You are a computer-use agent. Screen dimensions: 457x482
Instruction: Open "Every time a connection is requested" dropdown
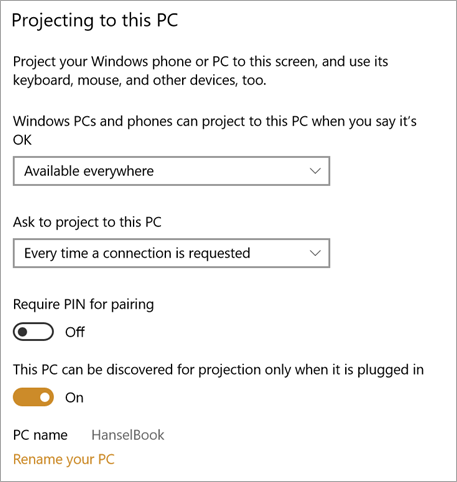click(171, 253)
